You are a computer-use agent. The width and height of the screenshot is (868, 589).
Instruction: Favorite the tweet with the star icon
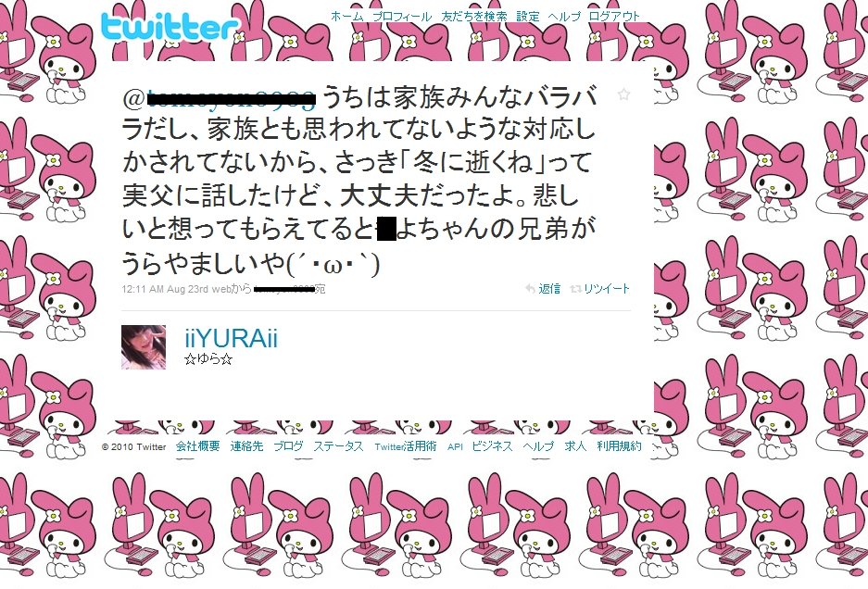623,94
